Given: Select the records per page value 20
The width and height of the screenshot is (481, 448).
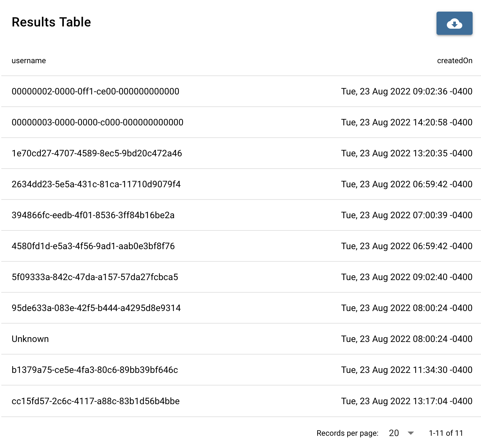Looking at the screenshot, I should click(394, 433).
